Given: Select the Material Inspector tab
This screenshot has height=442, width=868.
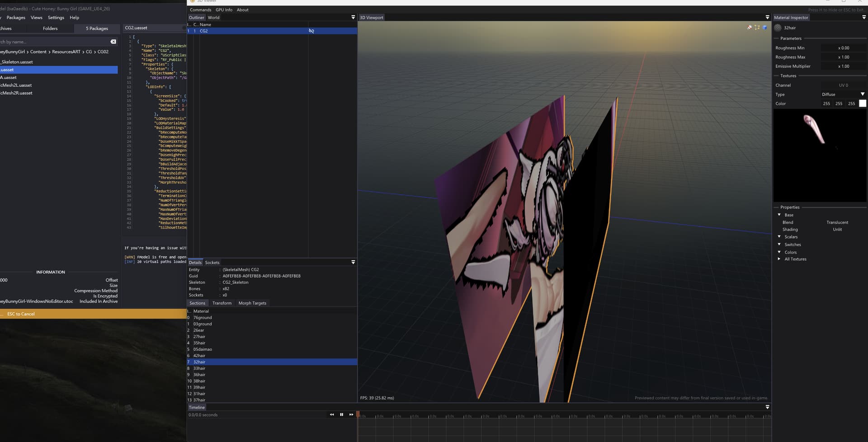Looking at the screenshot, I should (791, 18).
